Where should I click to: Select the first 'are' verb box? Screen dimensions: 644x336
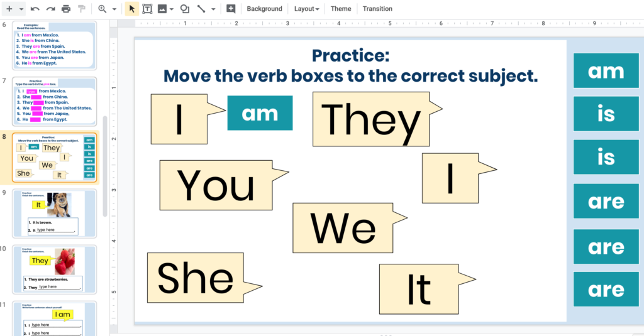tap(606, 201)
